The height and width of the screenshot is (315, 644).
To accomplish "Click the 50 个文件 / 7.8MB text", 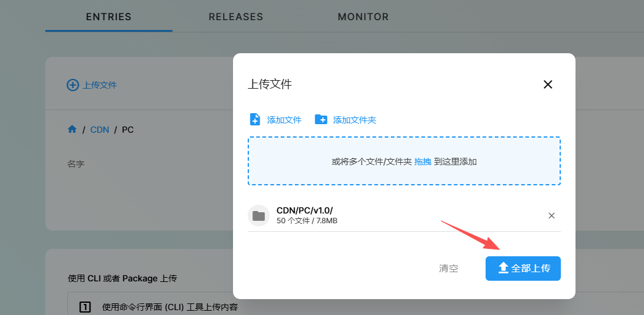I will [x=307, y=221].
